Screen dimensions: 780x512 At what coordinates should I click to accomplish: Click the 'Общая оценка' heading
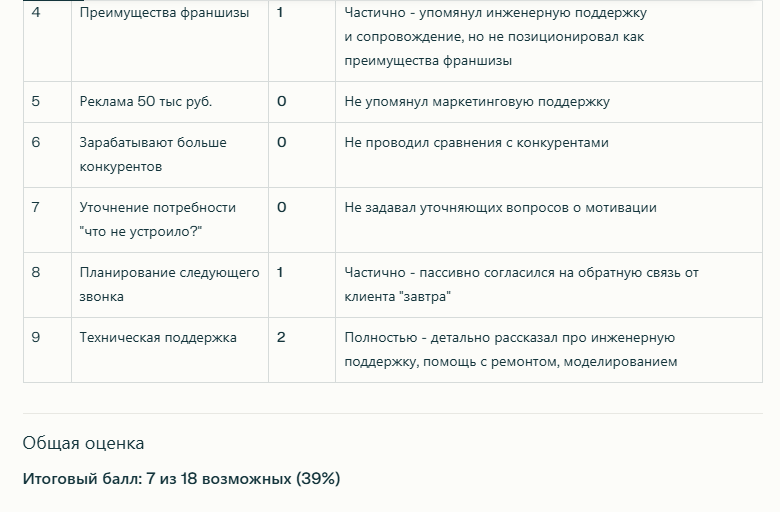(x=84, y=443)
